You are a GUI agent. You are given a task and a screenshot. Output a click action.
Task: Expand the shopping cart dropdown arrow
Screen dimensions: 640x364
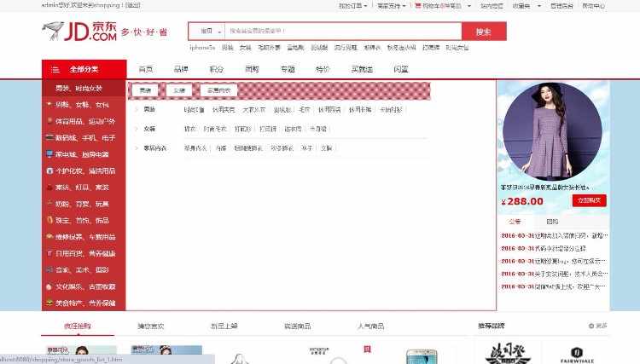click(469, 6)
